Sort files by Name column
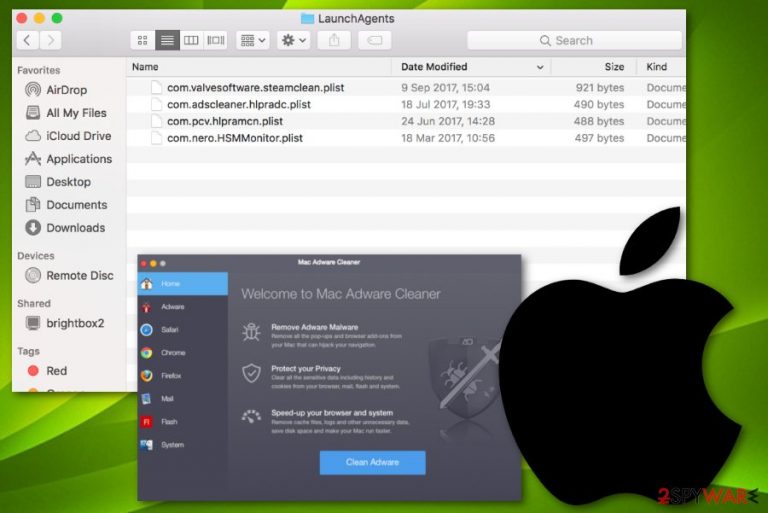The image size is (768, 513). (259, 67)
